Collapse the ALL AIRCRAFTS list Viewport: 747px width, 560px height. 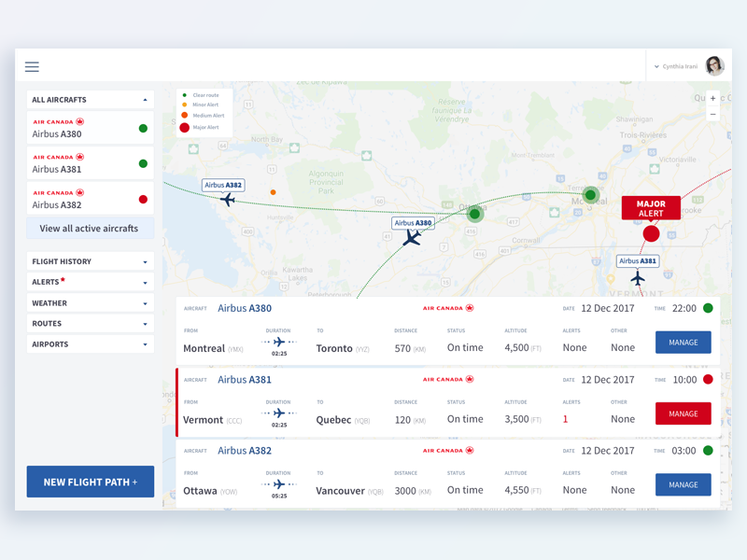point(90,99)
